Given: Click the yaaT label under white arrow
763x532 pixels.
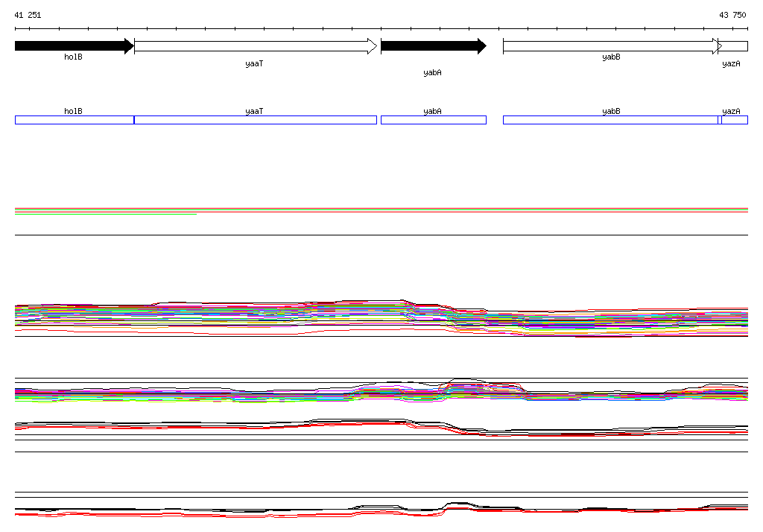Looking at the screenshot, I should (255, 64).
